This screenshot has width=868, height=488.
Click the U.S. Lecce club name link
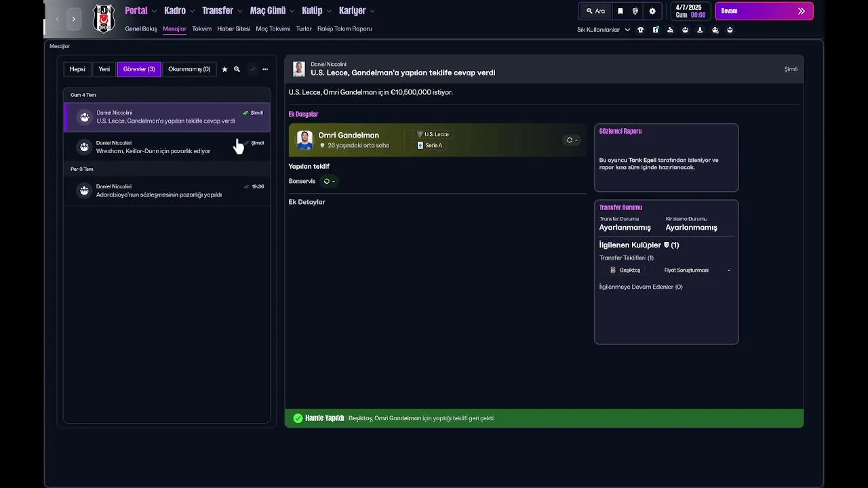tap(437, 134)
